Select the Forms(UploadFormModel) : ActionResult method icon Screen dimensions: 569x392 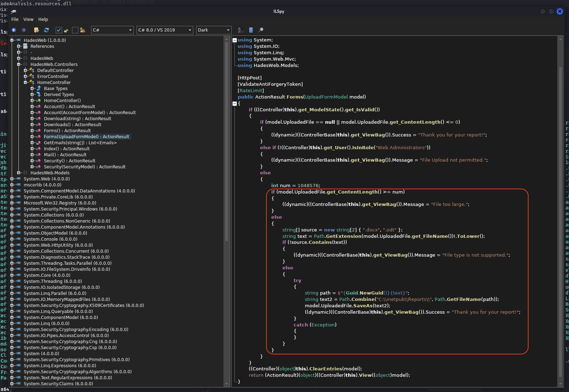point(39,136)
